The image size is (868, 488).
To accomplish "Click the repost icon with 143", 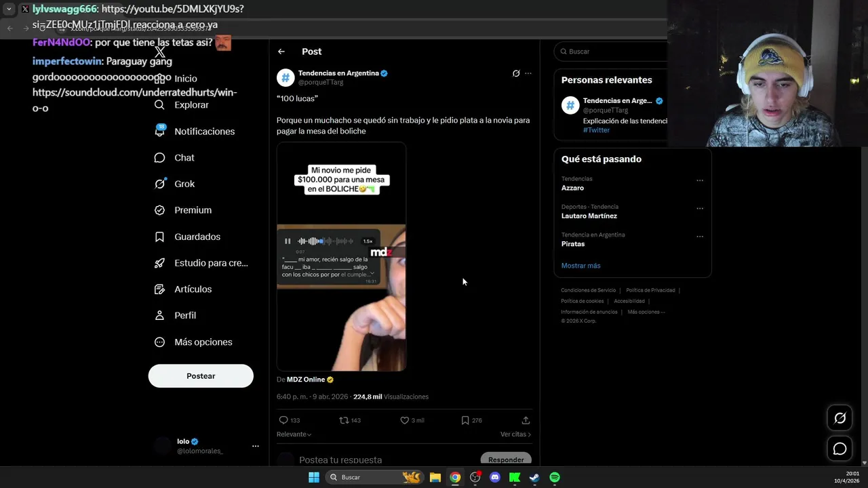I will (x=344, y=420).
